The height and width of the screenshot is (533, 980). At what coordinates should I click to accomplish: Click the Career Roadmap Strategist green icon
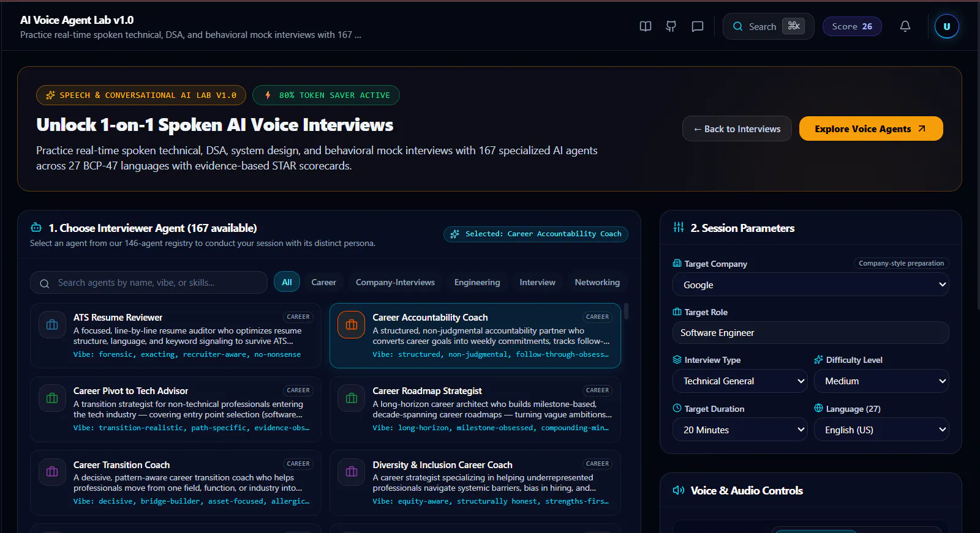(352, 398)
